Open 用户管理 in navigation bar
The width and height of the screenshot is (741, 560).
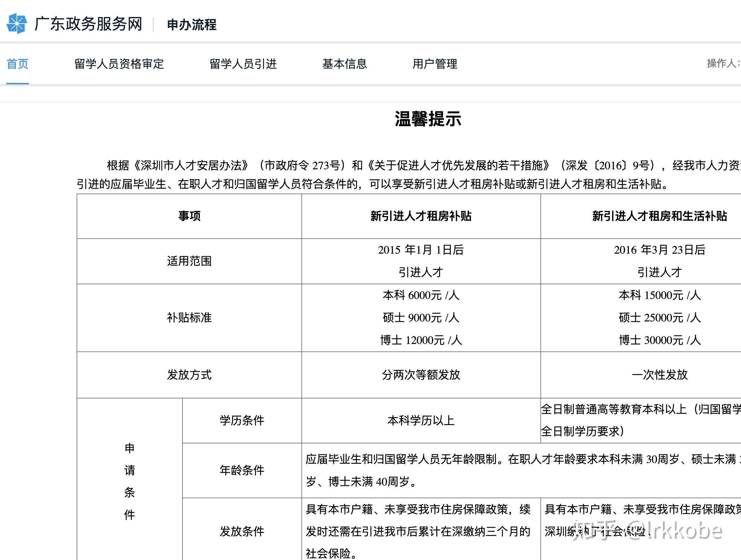[x=435, y=64]
